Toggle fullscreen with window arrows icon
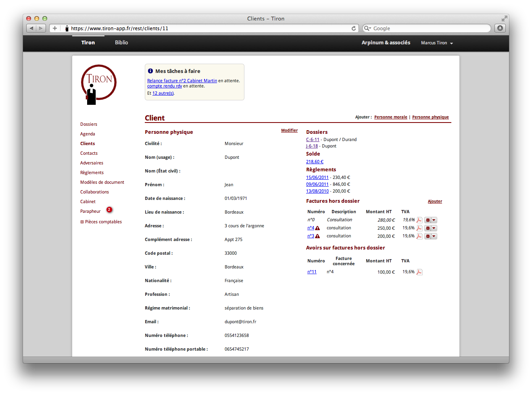 click(x=504, y=19)
